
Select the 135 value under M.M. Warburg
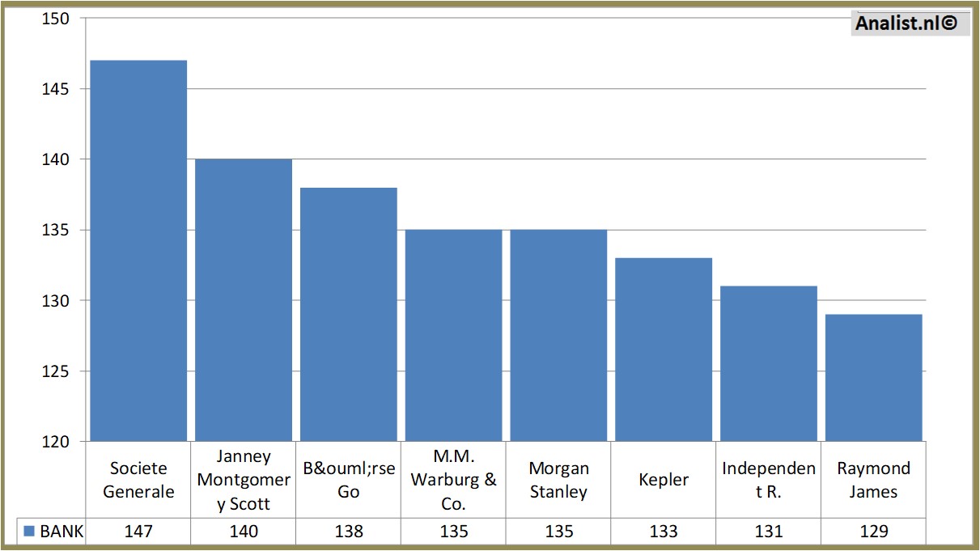coord(454,532)
